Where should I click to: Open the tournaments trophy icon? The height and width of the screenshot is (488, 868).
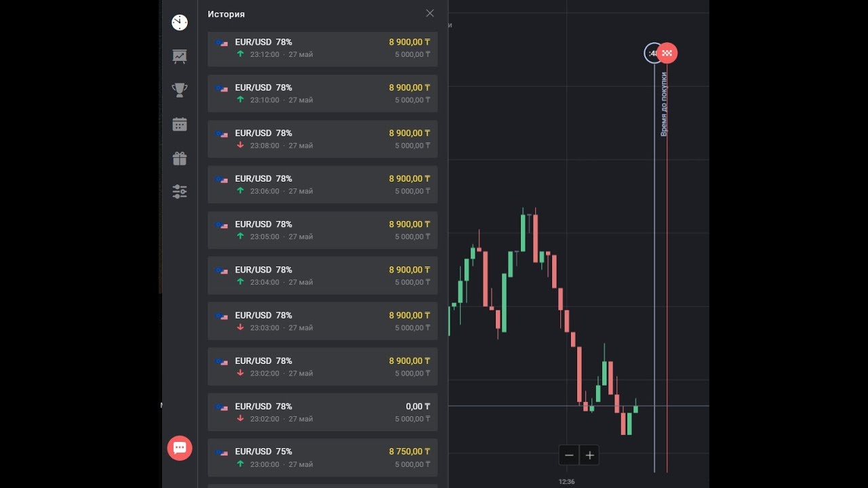[180, 89]
